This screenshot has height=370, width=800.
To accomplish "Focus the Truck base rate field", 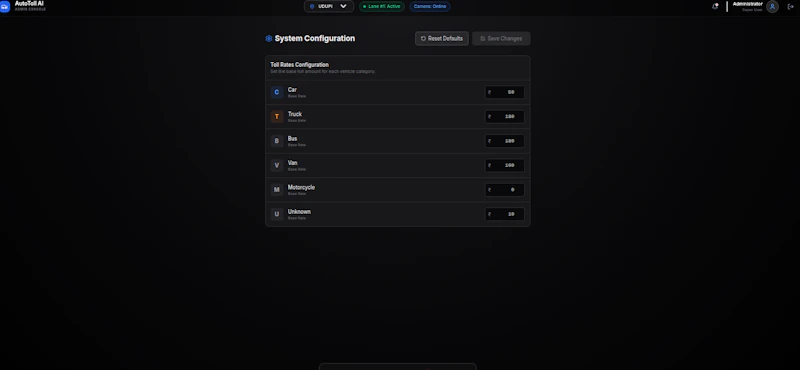I will click(x=505, y=117).
